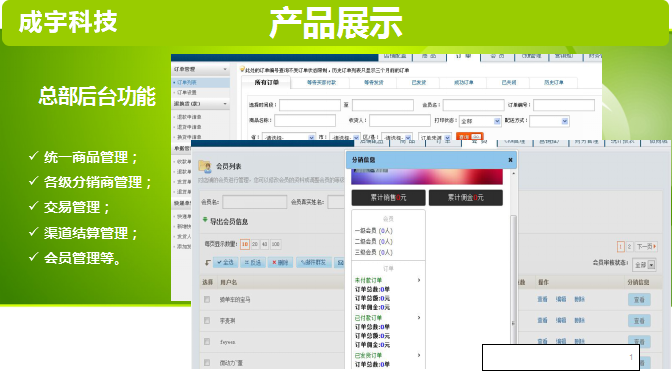Click the 商品名称 input field
This screenshot has height=378, width=672.
305,120
